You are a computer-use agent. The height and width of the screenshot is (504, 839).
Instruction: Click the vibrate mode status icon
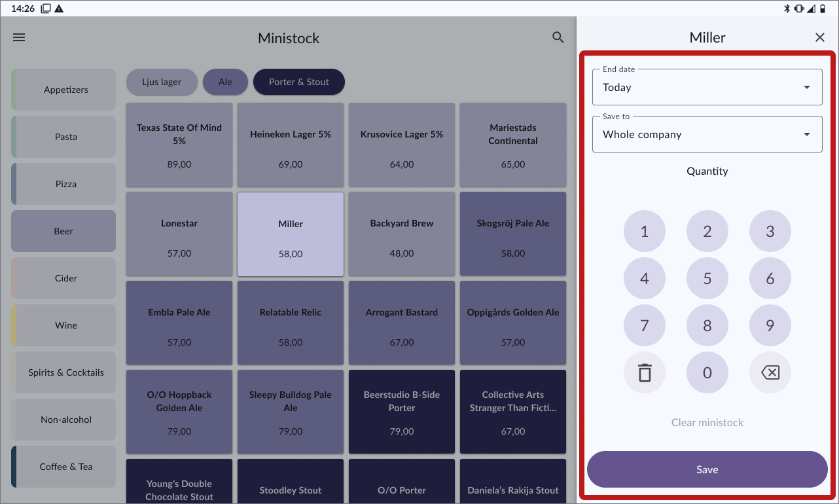799,9
